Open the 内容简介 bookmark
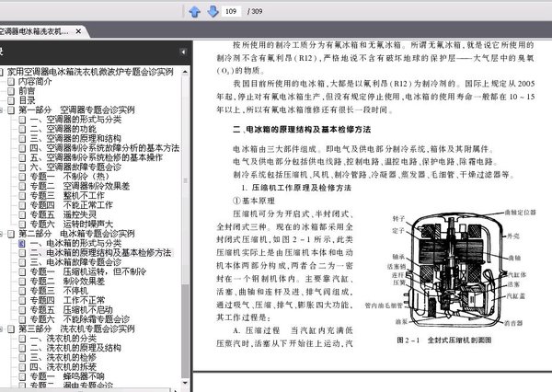Viewport: 552px width, 392px height. 35,81
